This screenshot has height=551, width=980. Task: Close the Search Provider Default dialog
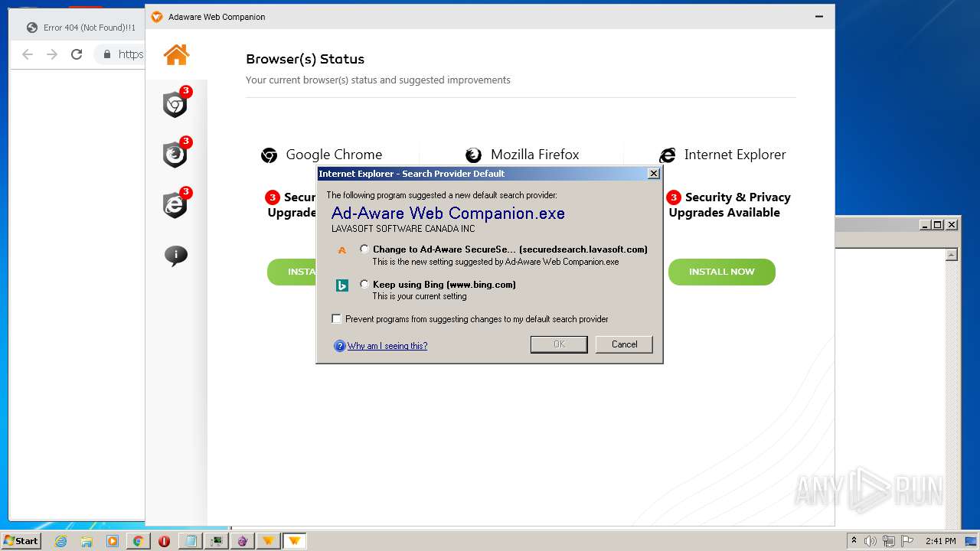click(x=654, y=174)
